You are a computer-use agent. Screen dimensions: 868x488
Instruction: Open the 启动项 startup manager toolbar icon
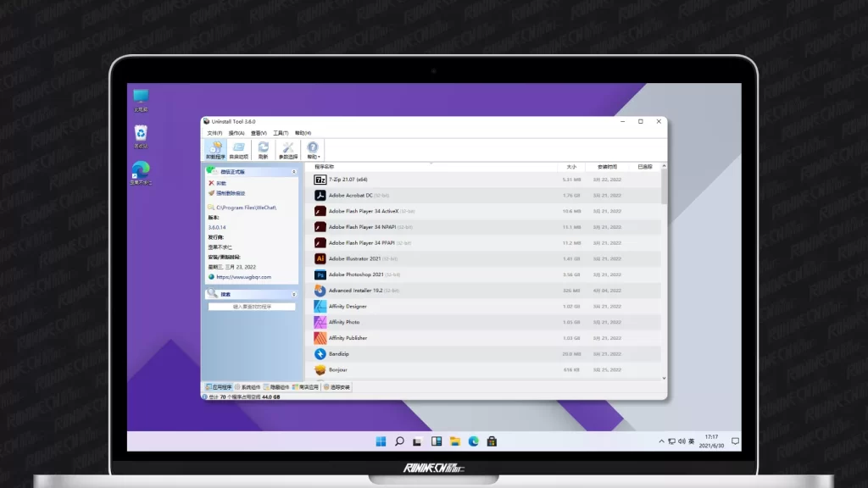tap(239, 150)
